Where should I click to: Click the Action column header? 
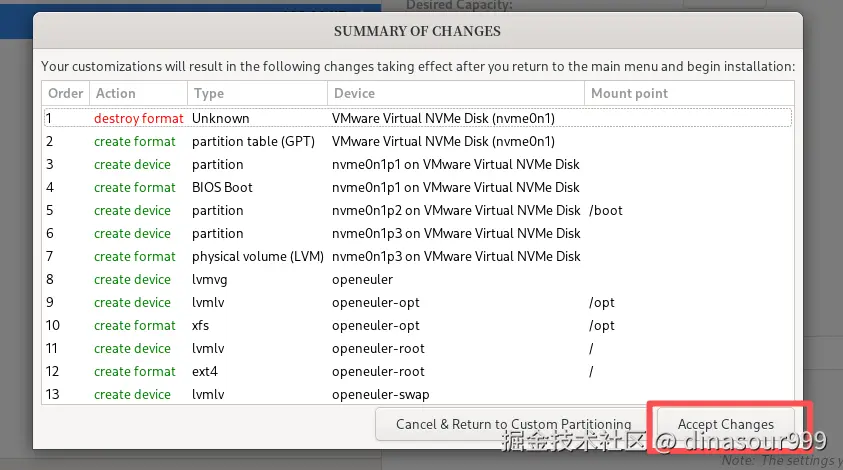click(x=137, y=93)
